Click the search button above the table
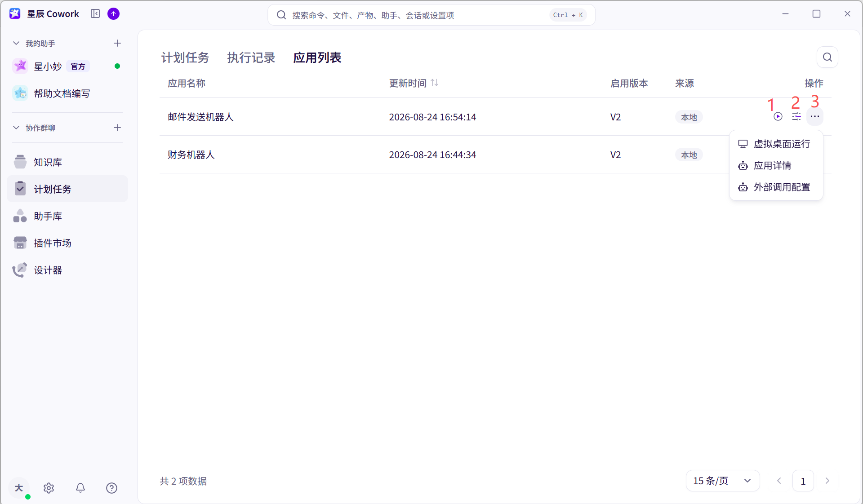This screenshot has height=504, width=863. (x=827, y=57)
